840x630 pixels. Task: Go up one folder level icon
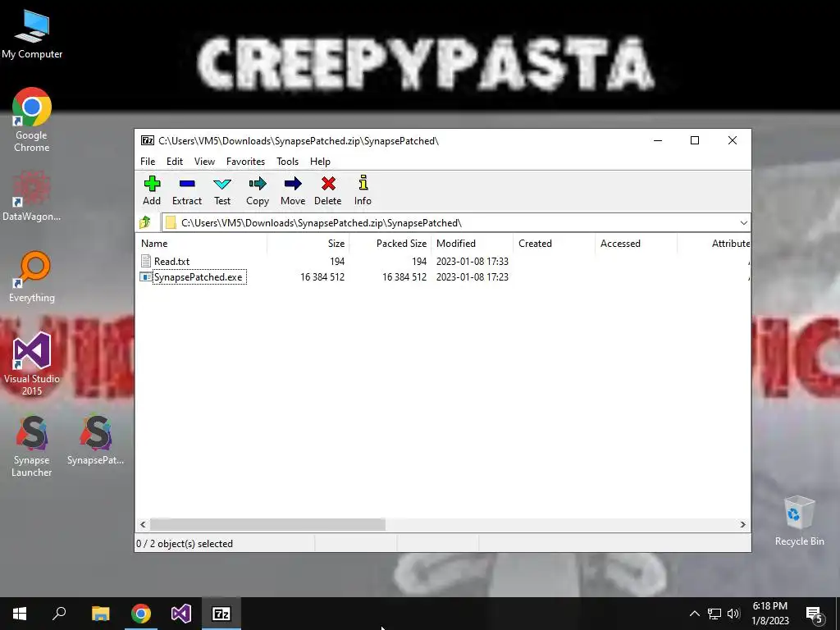(x=145, y=222)
